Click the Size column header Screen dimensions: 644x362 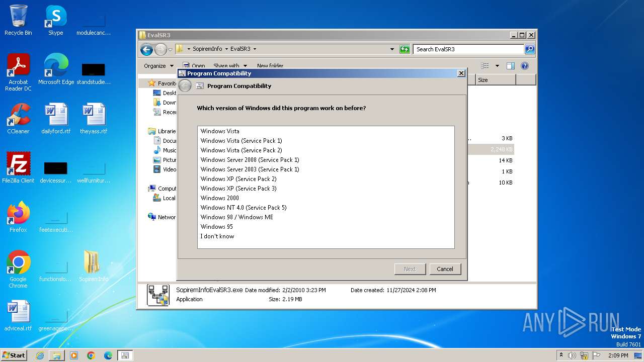tap(495, 80)
